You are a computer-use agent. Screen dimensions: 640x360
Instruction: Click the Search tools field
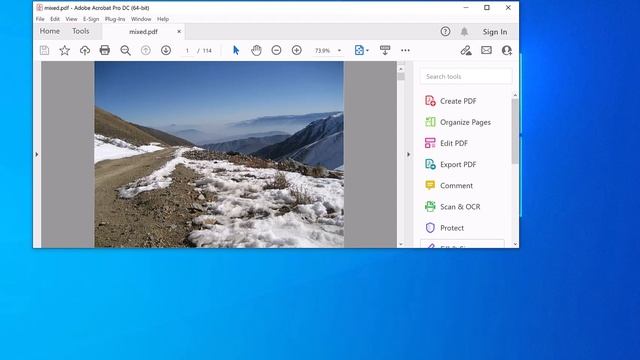pos(466,77)
